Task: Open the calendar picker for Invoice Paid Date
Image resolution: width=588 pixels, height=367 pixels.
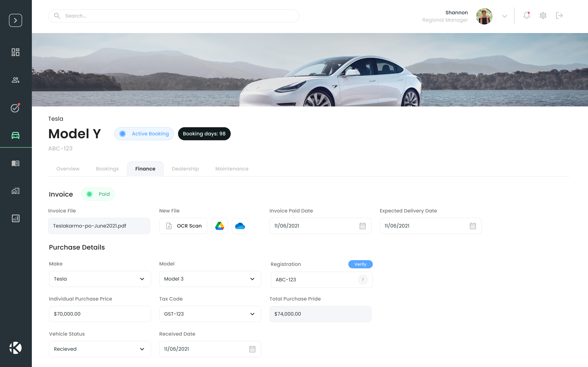Action: (363, 226)
